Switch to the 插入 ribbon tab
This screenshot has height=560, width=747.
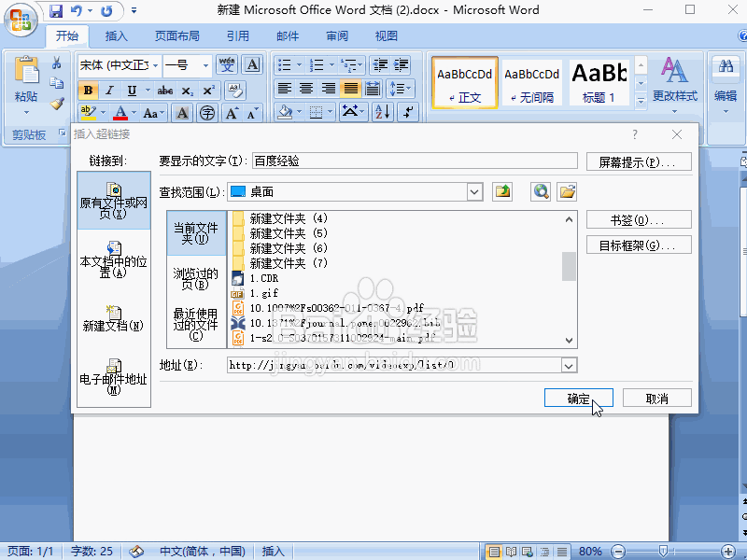coord(116,36)
